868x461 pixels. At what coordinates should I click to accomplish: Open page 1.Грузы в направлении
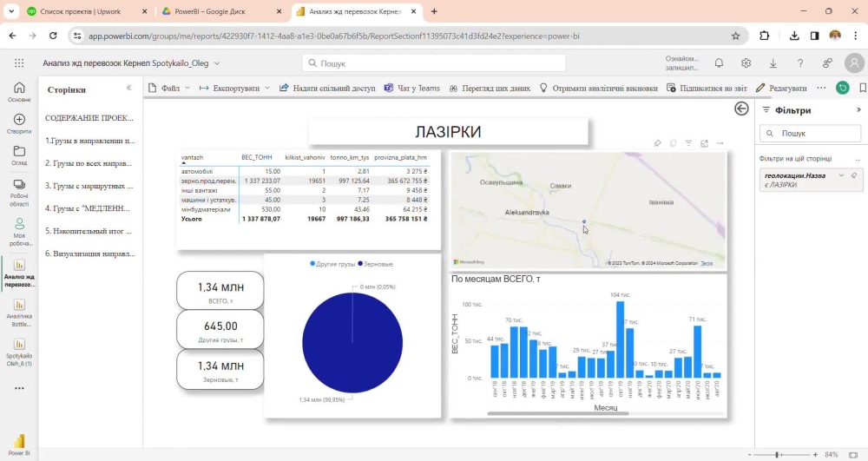(89, 141)
